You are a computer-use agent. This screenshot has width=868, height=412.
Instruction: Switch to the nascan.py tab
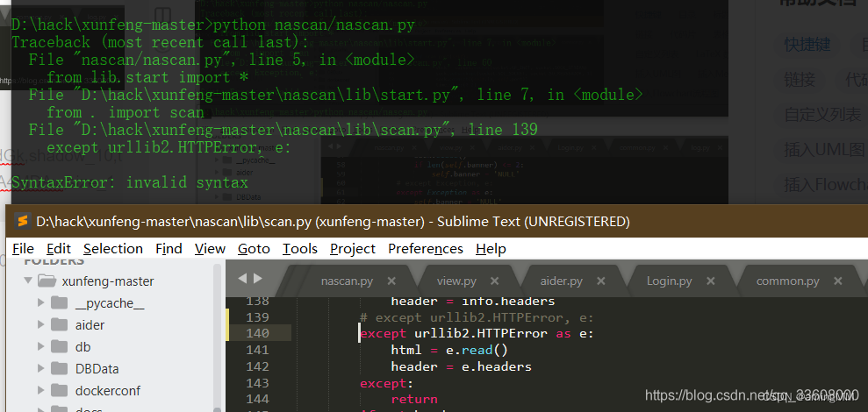347,281
